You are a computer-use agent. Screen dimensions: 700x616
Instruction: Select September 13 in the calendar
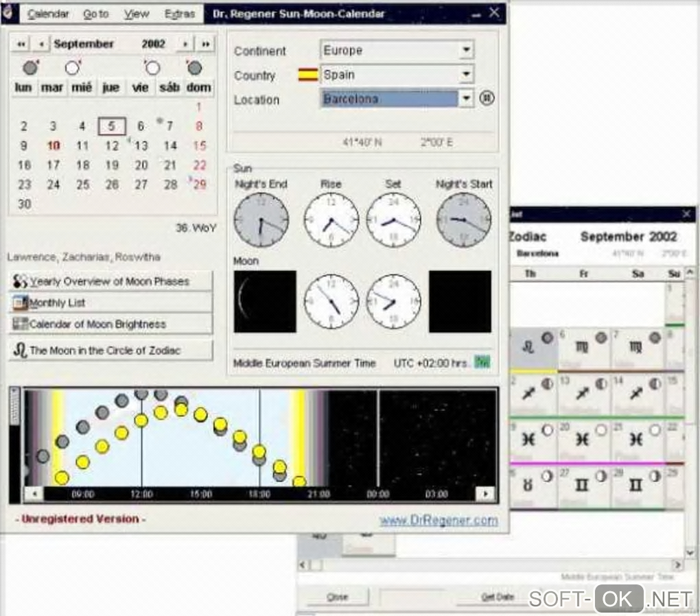tap(141, 145)
